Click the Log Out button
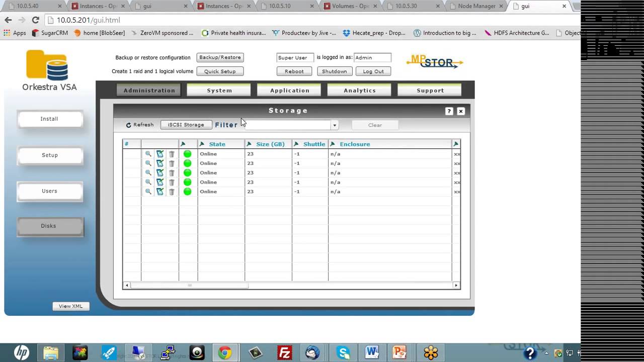 pos(373,71)
